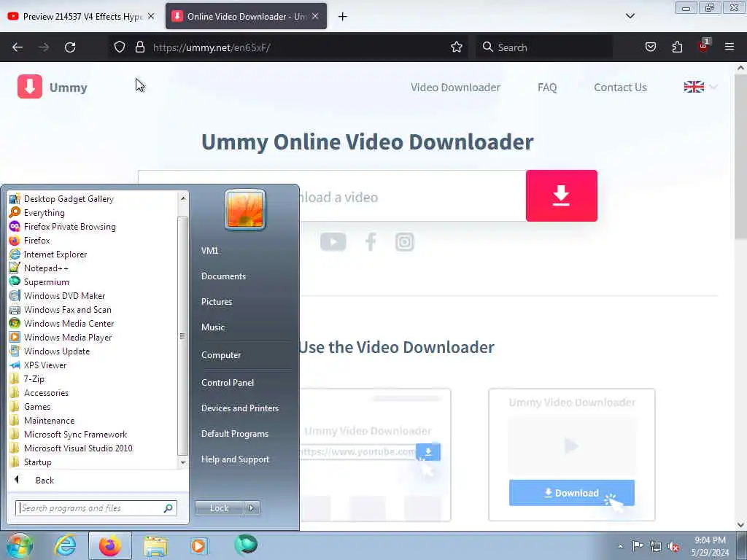The height and width of the screenshot is (560, 747).
Task: Open Windows Media Player from taskbar
Action: (198, 545)
